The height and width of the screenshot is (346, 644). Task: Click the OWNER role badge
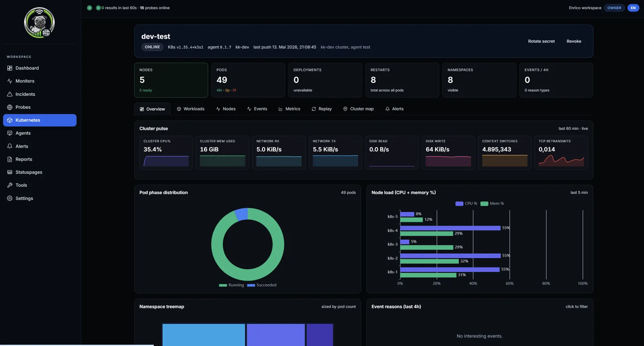point(614,8)
